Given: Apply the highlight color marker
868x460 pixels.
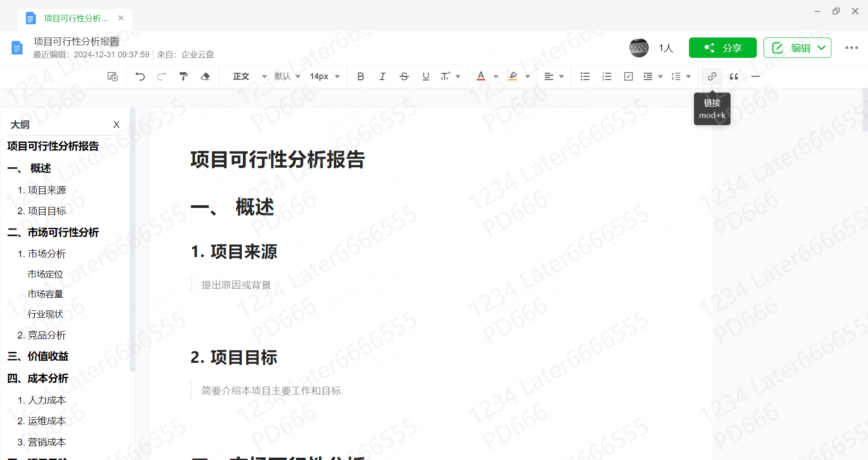Looking at the screenshot, I should point(513,76).
